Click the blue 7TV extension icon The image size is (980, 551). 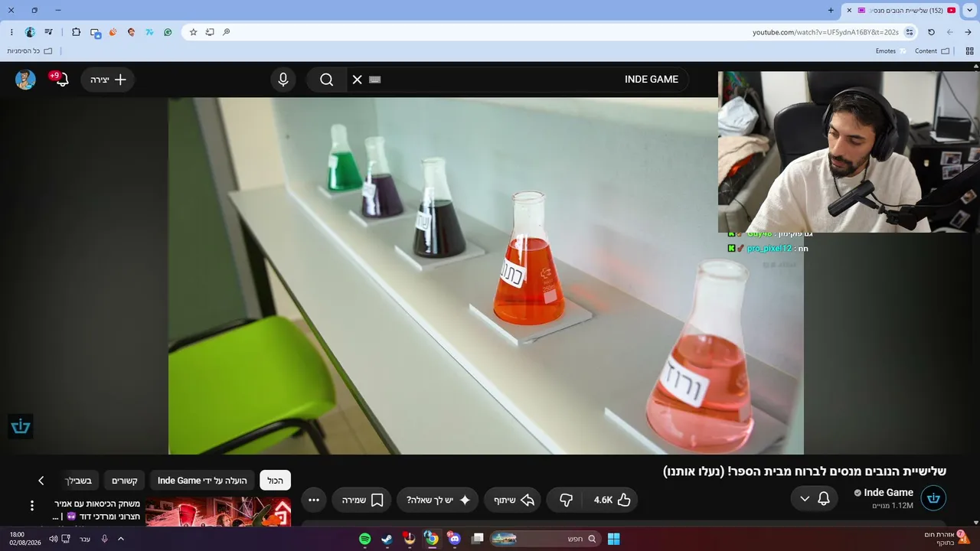tap(149, 32)
